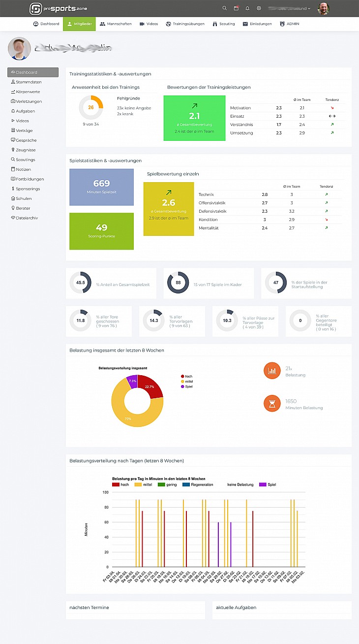Image resolution: width=359 pixels, height=644 pixels.
Task: Click the search magnifier icon in header
Action: 225,8
